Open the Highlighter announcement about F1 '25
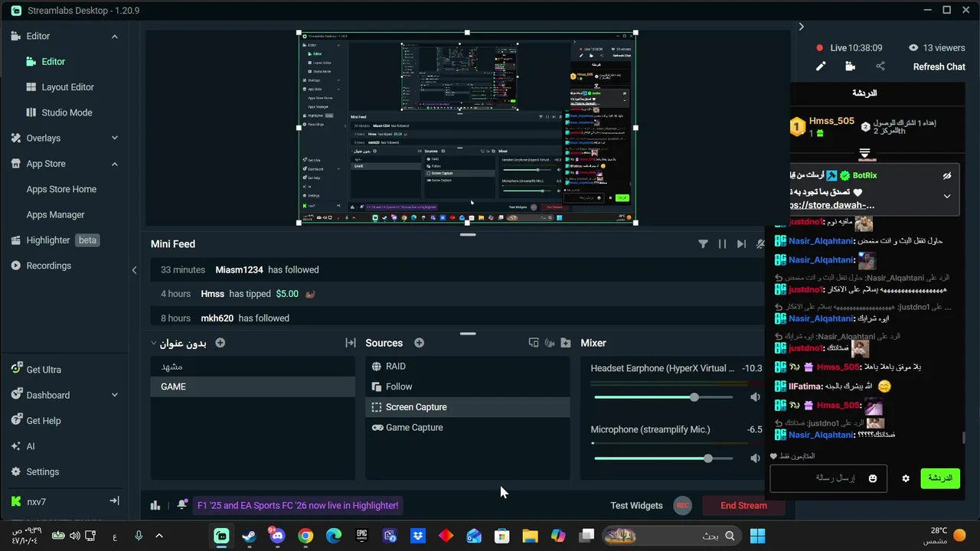The image size is (980, 551). pyautogui.click(x=298, y=506)
